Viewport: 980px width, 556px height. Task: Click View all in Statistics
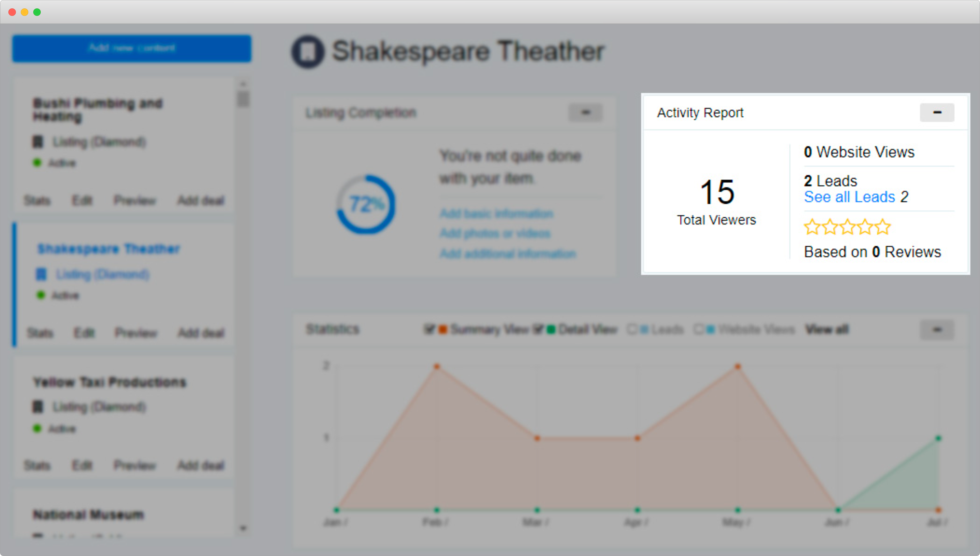(827, 329)
